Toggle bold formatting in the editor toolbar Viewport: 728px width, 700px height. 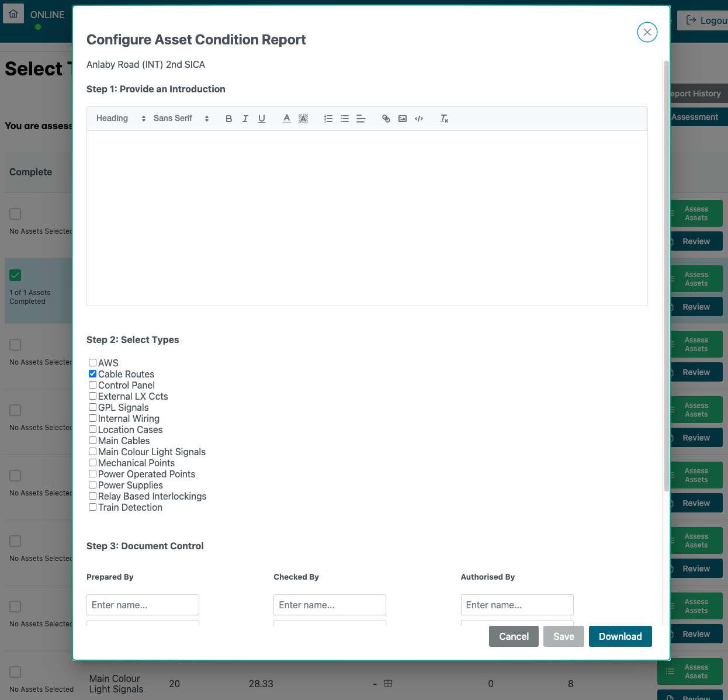228,119
